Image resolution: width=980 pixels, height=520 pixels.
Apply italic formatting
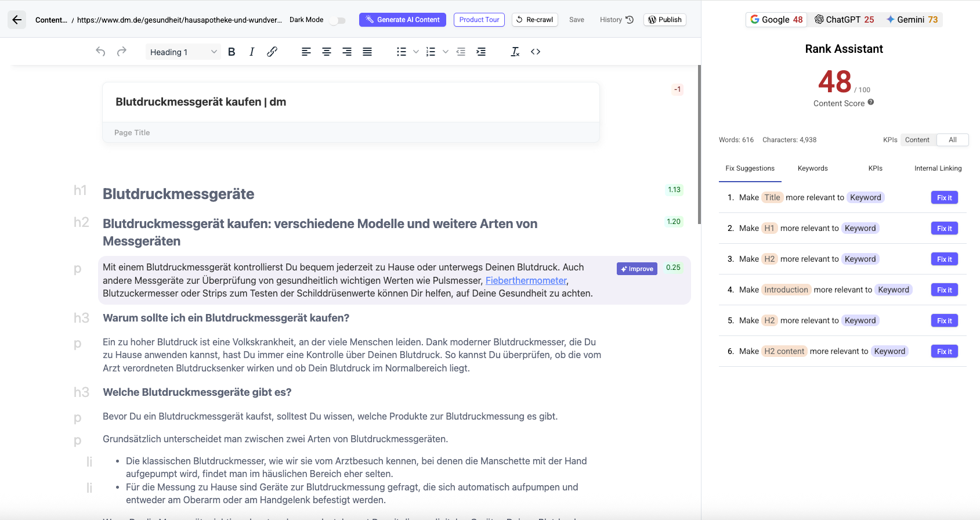point(251,52)
